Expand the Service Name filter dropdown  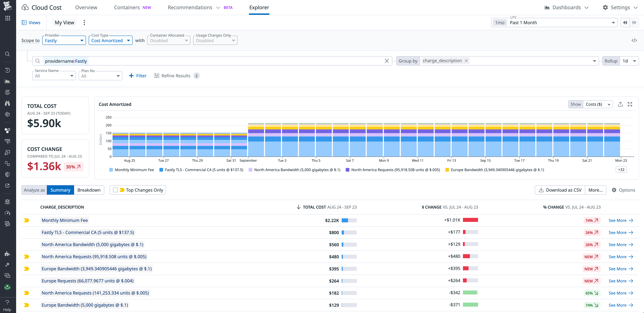tap(54, 75)
